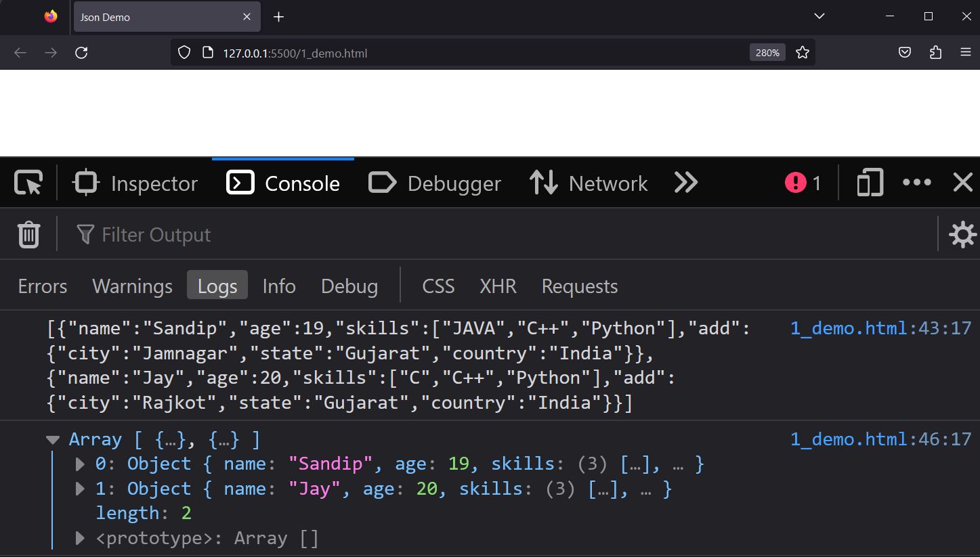Clear console output with trash icon
Image resolution: width=980 pixels, height=557 pixels.
[28, 234]
